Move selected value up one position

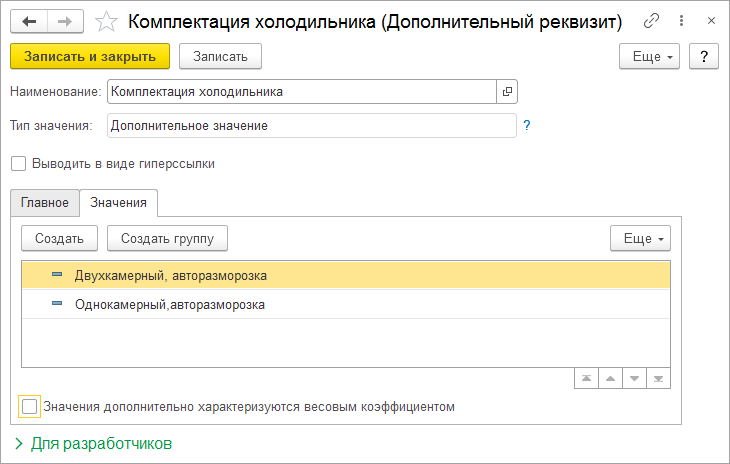coord(610,378)
